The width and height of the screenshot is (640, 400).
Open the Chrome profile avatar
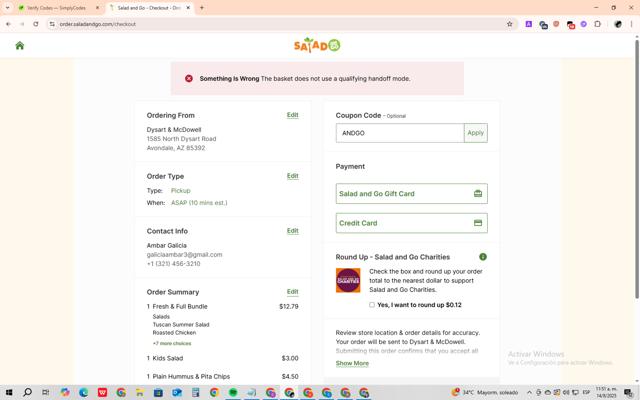[x=618, y=24]
